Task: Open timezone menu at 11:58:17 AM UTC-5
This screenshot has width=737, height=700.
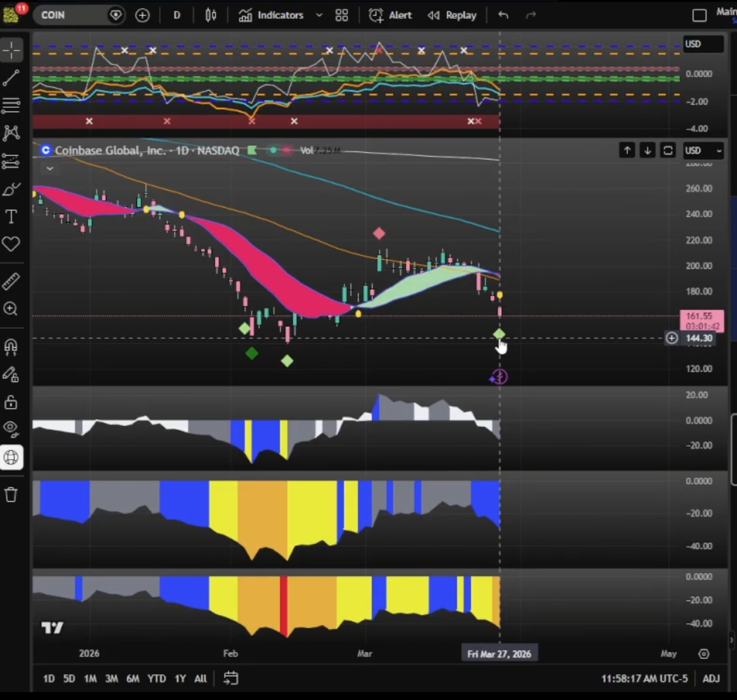Action: [x=645, y=679]
